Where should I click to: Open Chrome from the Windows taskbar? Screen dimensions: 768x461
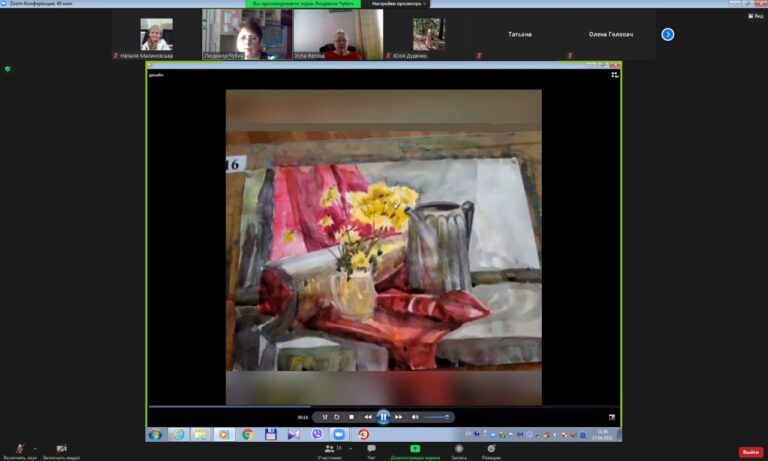(x=247, y=435)
